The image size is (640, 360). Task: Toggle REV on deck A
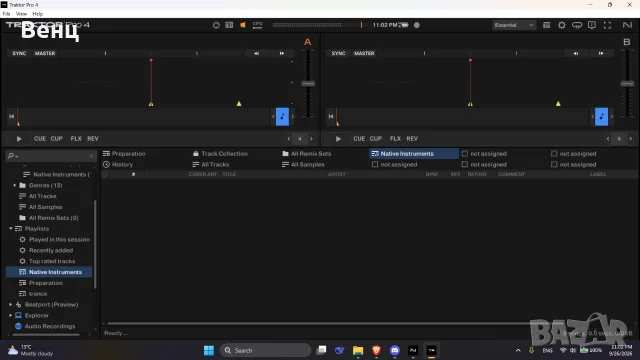(x=93, y=139)
